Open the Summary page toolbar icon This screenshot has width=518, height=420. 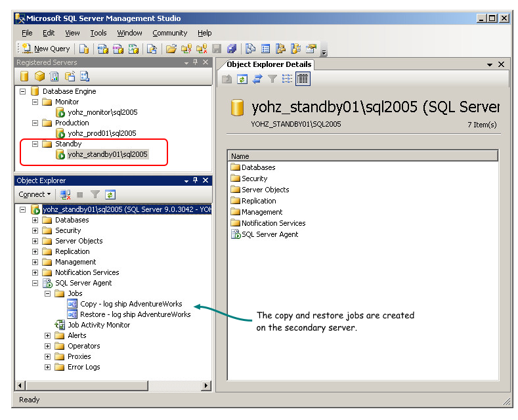[266, 49]
